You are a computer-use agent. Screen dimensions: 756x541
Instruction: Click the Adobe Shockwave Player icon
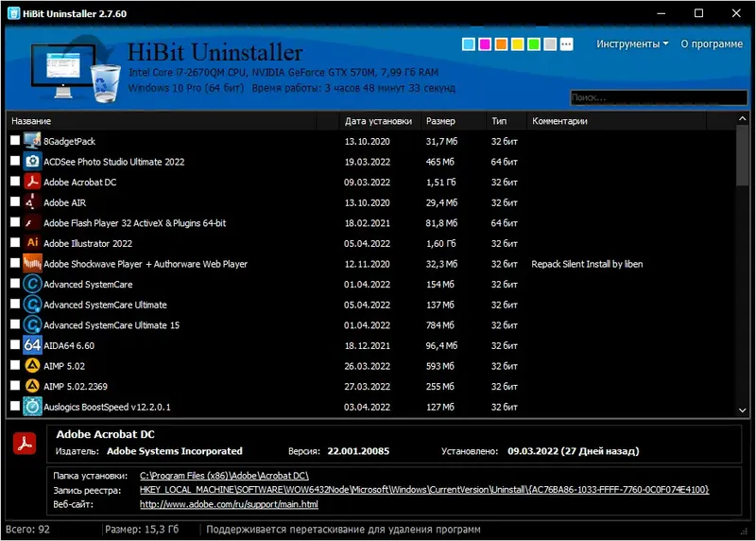pos(32,264)
